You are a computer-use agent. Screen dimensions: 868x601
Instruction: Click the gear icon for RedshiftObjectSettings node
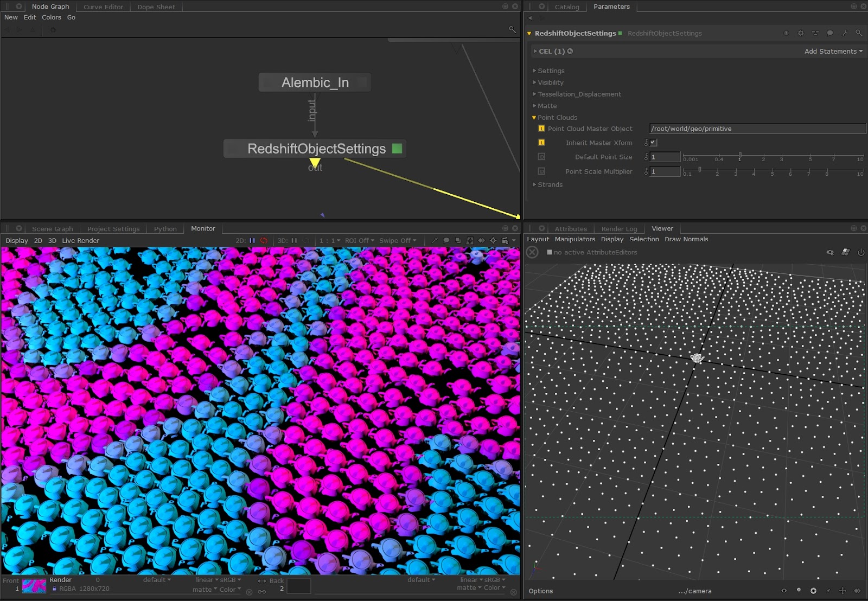801,33
